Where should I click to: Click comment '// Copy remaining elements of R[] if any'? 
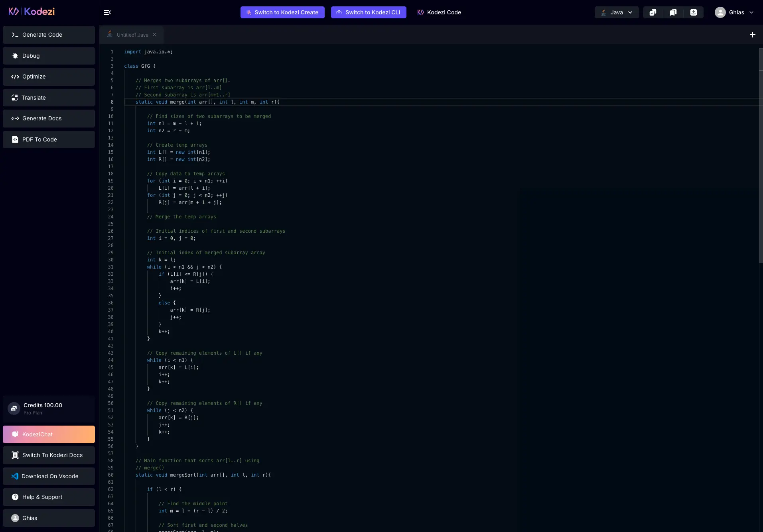pos(205,403)
